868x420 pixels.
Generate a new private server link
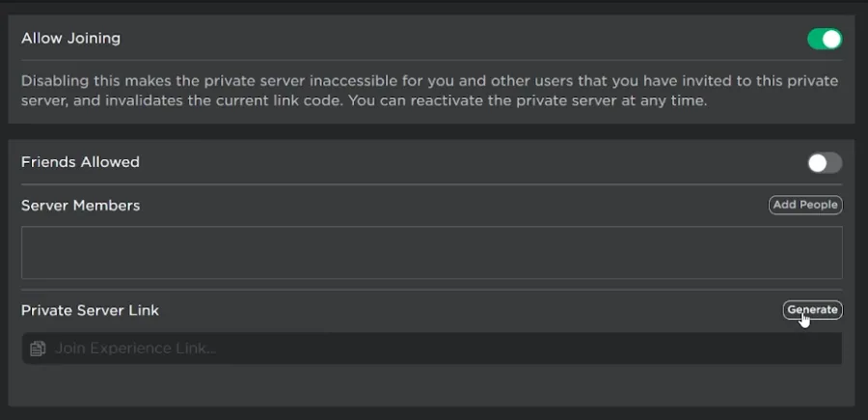[x=812, y=310]
